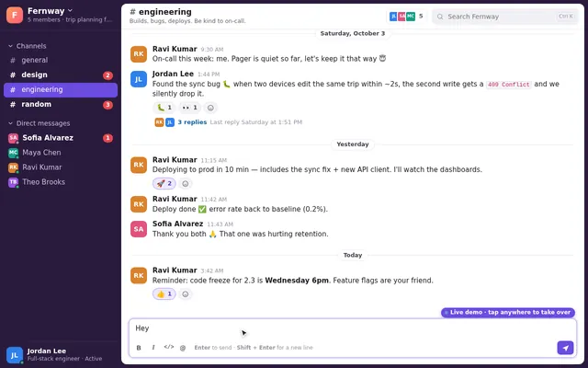Send the message with the paper plane button
Screen dimensions: 588x368
pyautogui.click(x=566, y=348)
